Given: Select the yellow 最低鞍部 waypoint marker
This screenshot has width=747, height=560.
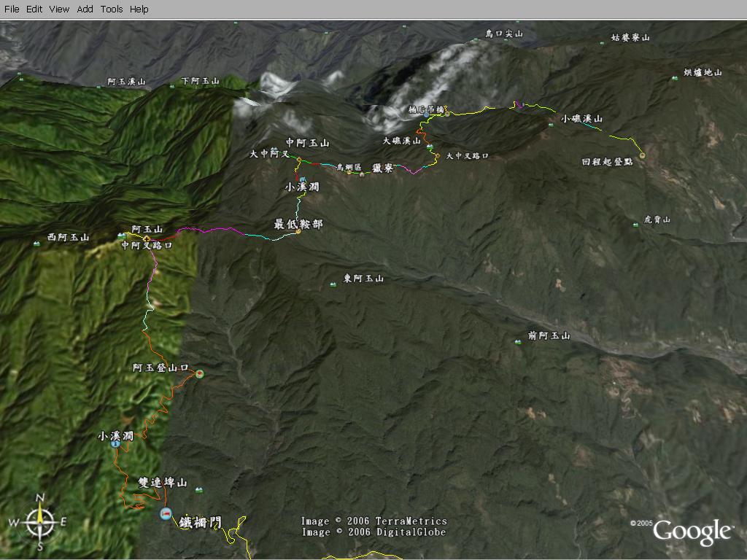Looking at the screenshot, I should pos(298,232).
